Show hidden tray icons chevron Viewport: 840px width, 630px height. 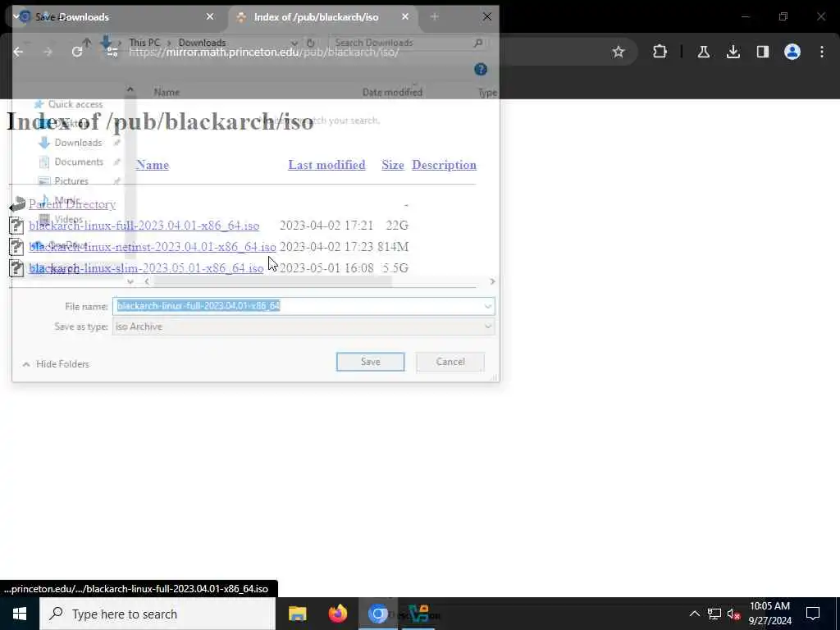click(694, 614)
